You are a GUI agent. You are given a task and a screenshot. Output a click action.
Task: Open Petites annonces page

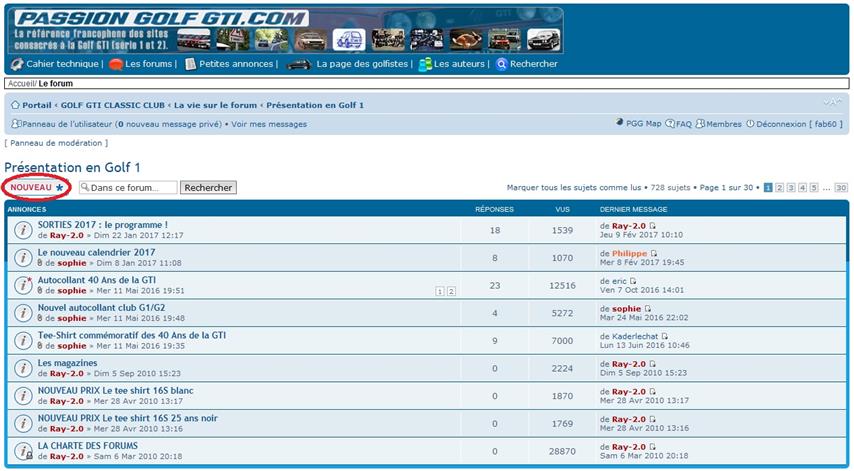tap(236, 64)
